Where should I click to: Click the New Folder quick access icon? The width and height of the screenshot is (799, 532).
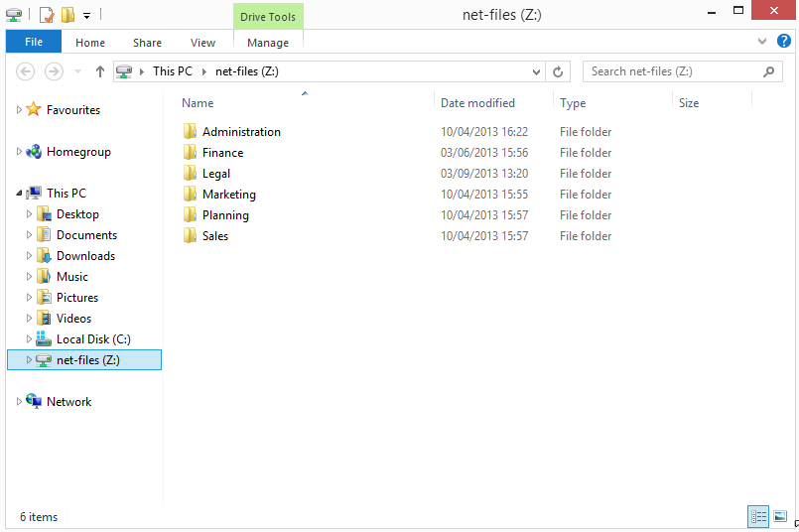tap(67, 15)
